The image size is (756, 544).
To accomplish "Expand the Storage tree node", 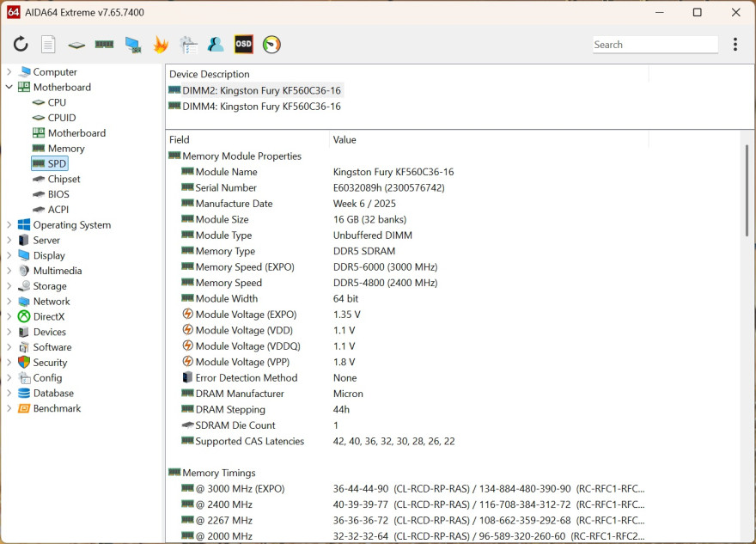I will (9, 286).
